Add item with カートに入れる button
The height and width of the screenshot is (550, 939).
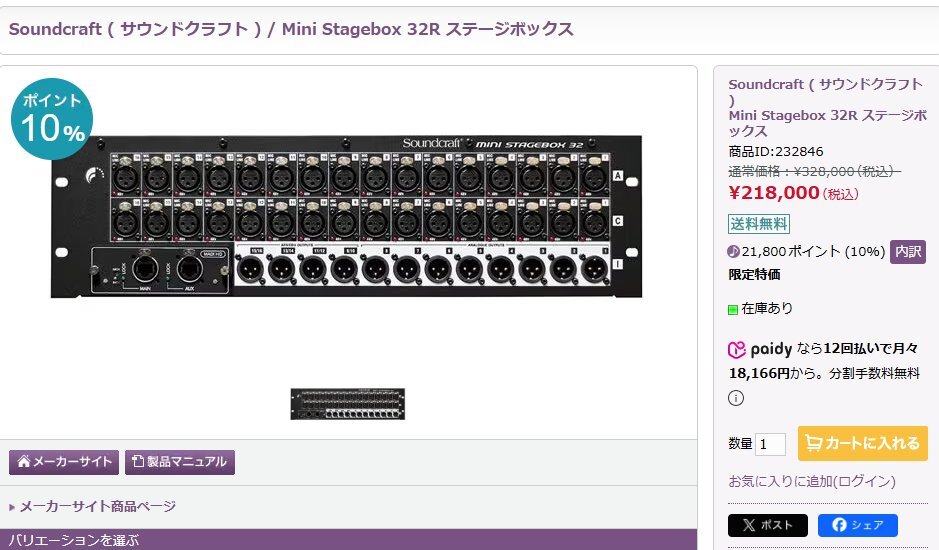pyautogui.click(x=862, y=443)
